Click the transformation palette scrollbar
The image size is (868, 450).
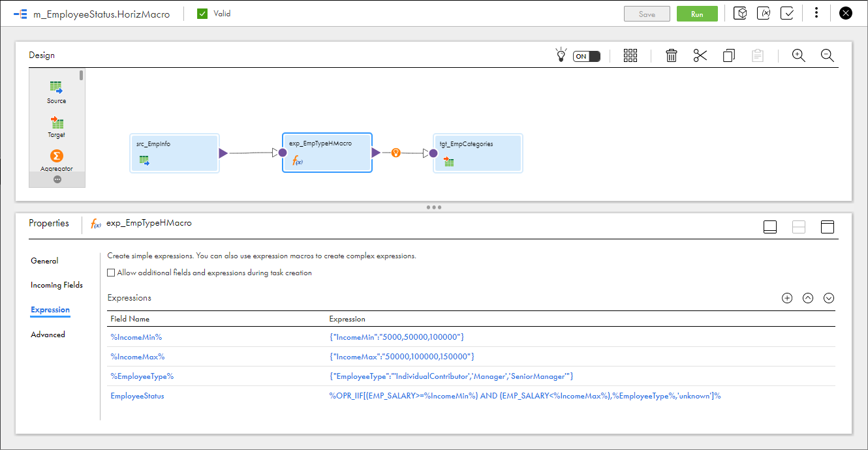[82, 75]
